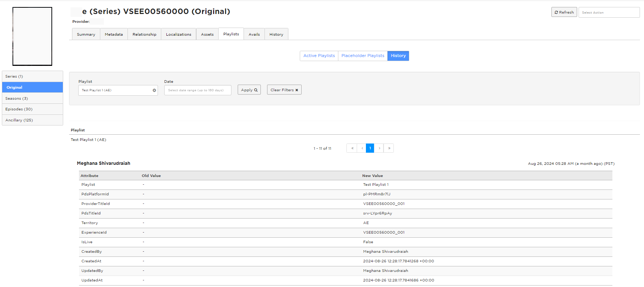Click the author name Meghana Shivarudraiah heading
This screenshot has height=287, width=644.
point(104,163)
